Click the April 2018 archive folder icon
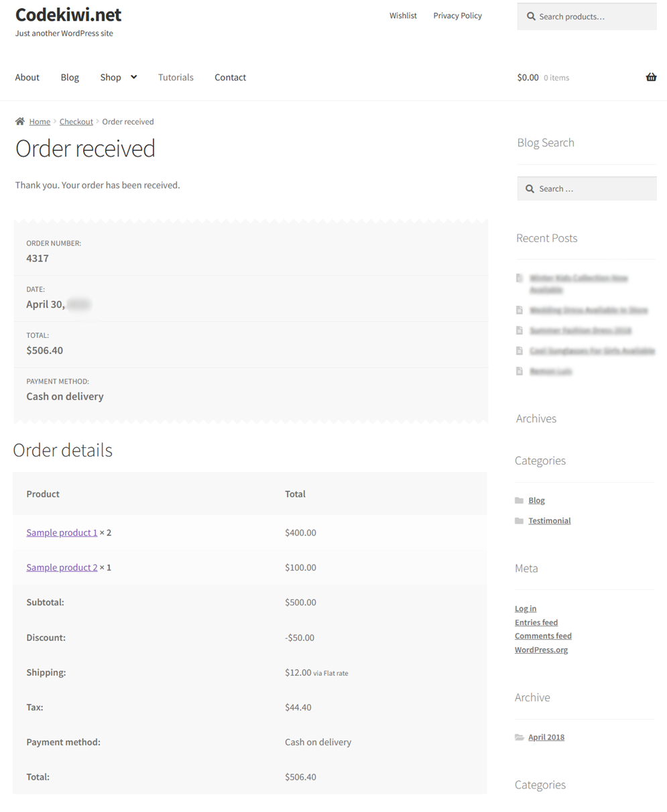This screenshot has height=812, width=667. coord(519,737)
